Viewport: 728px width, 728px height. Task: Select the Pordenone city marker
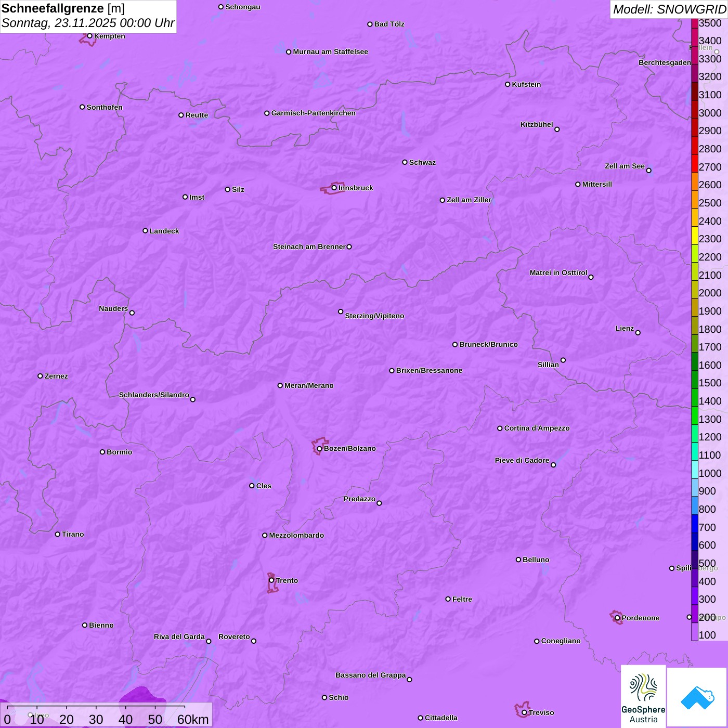pos(617,618)
